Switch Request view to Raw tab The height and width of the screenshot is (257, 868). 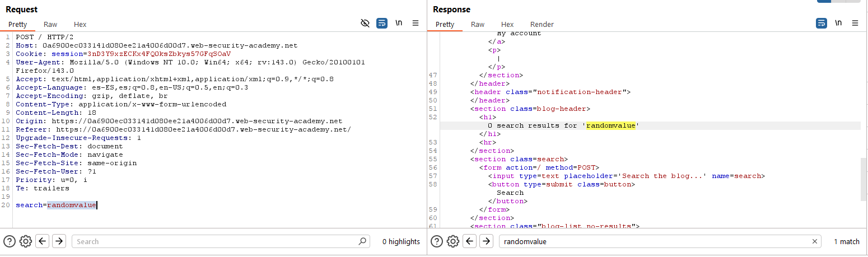point(50,25)
